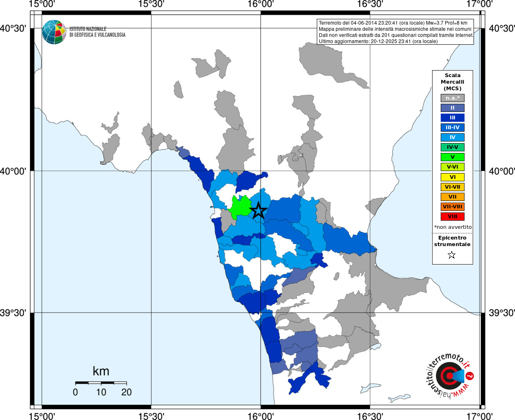Click the haisentitoilterremoto.it target logo
Viewport: 515px width, 420px height.
click(450, 375)
